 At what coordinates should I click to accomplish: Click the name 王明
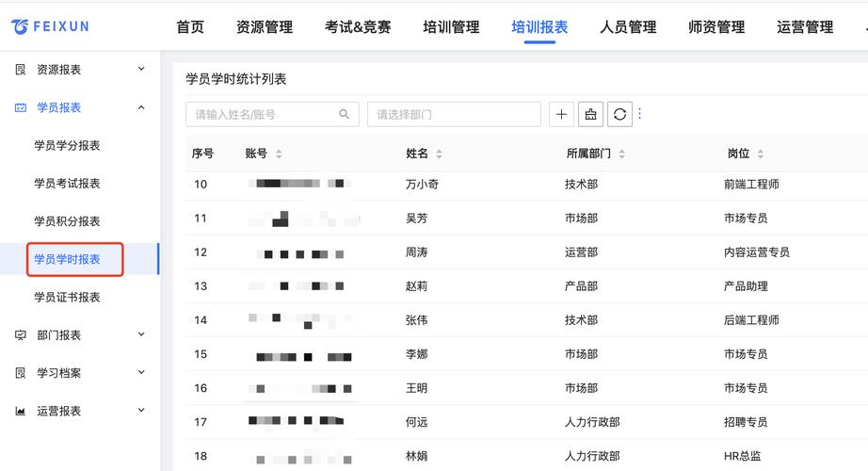coord(416,388)
